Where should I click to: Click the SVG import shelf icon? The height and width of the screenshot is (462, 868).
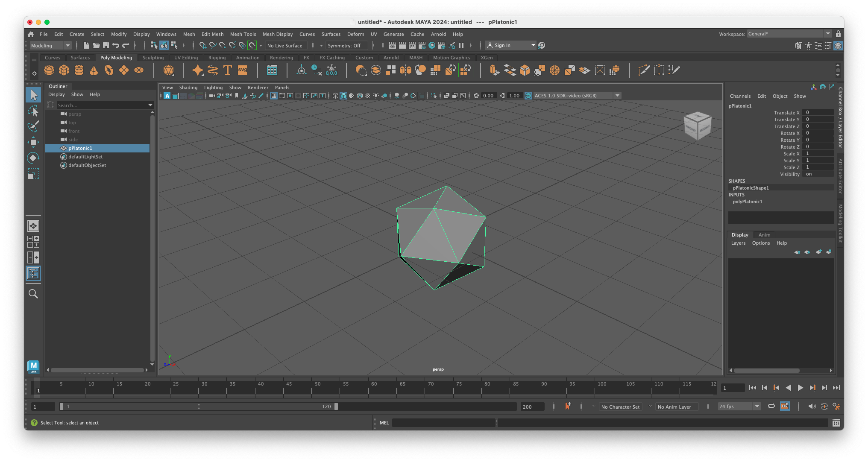243,70
